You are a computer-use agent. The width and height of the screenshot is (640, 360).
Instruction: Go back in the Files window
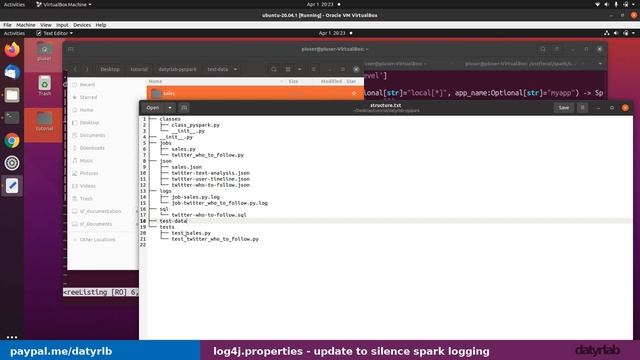pyautogui.click(x=76, y=69)
